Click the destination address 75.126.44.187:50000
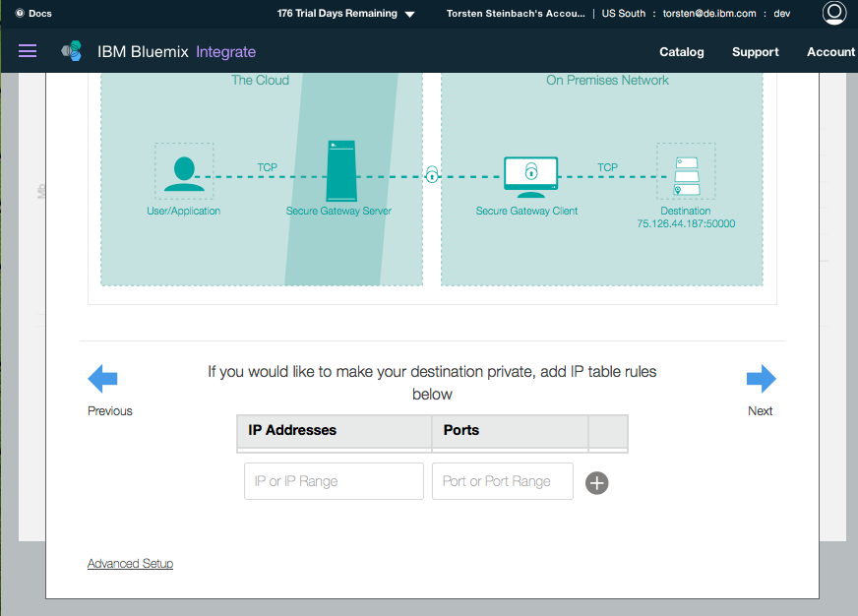This screenshot has width=858, height=616. (x=686, y=223)
